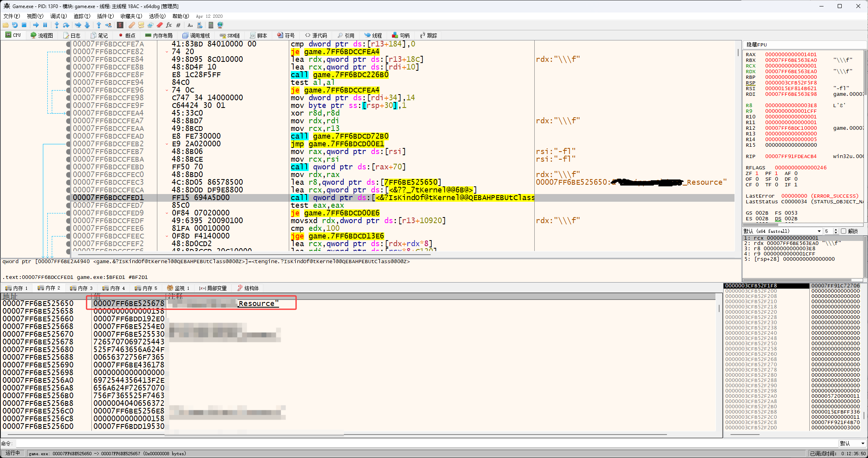Click the Scylla plugin icon
This screenshot has width=868, height=458.
click(120, 25)
